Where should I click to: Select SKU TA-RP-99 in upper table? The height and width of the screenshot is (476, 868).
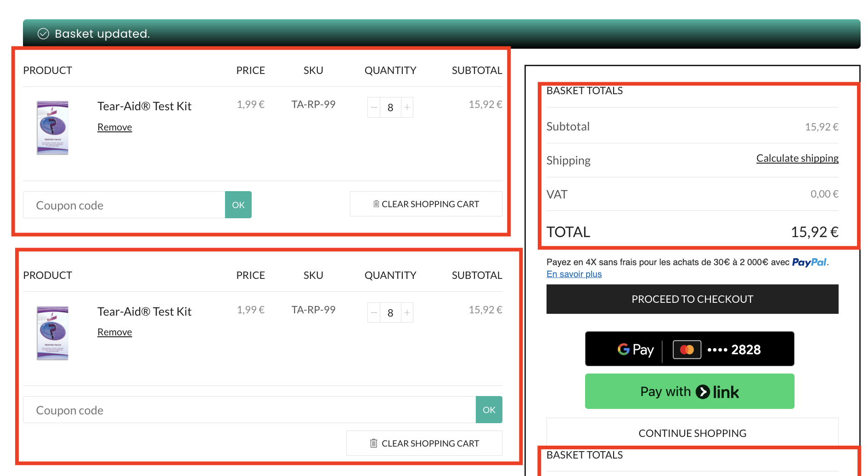click(313, 104)
